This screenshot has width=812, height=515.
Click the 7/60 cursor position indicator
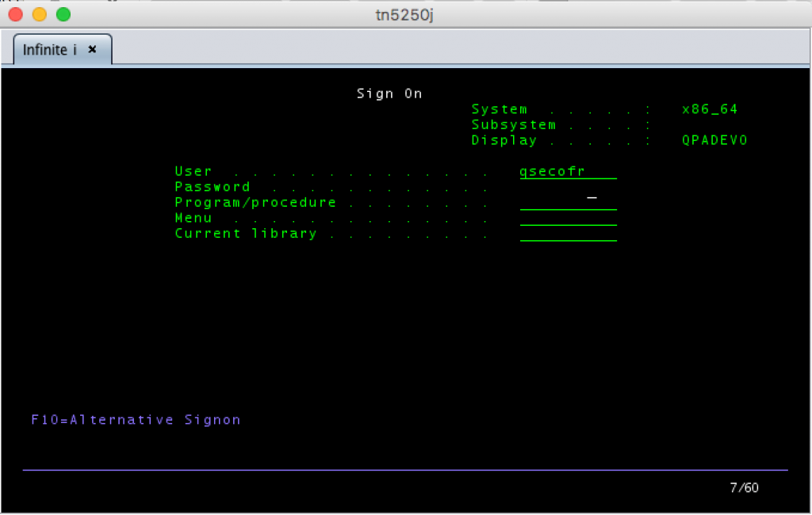point(744,487)
